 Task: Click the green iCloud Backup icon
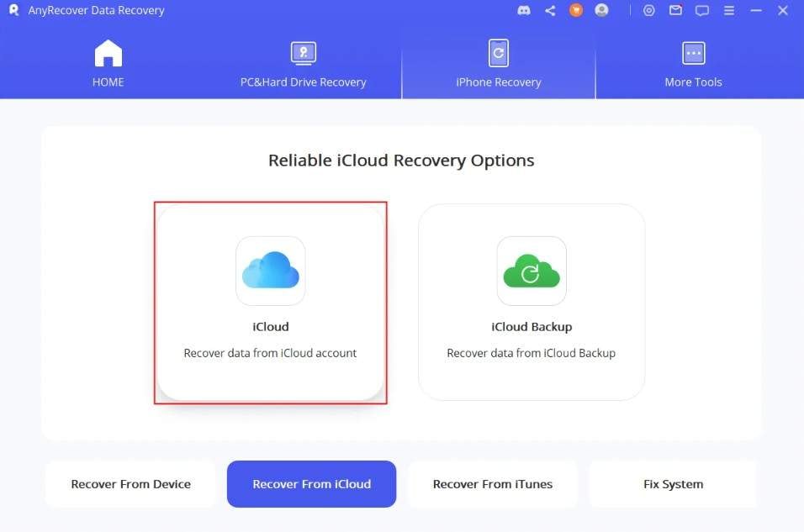[532, 271]
